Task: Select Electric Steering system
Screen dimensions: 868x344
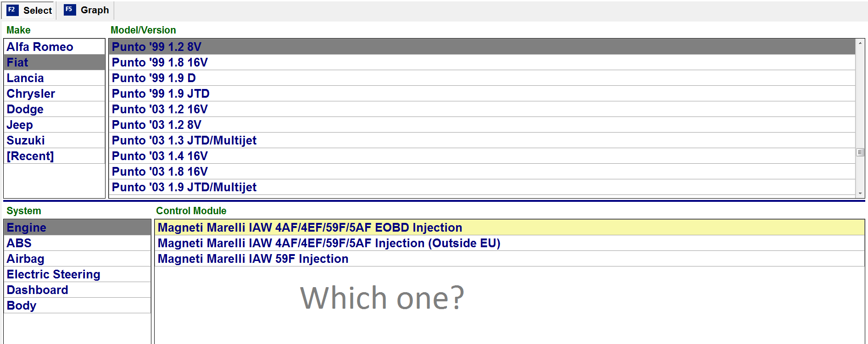Action: (53, 274)
